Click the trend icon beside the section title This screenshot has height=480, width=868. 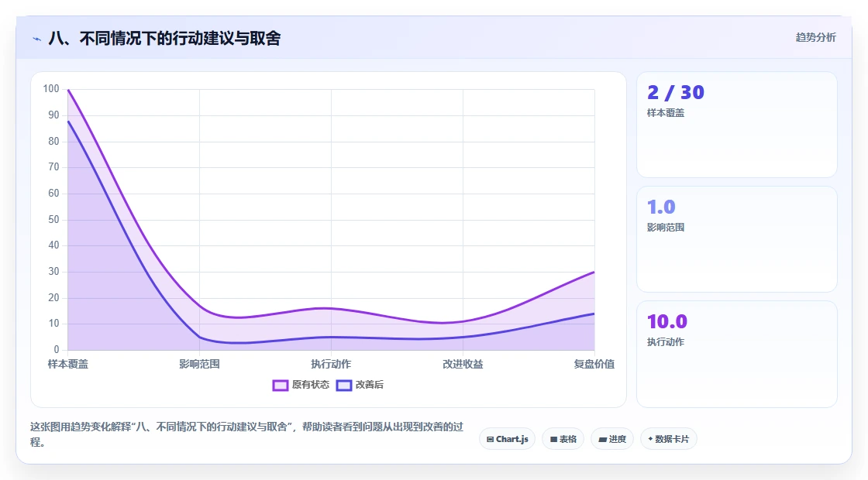[x=37, y=39]
